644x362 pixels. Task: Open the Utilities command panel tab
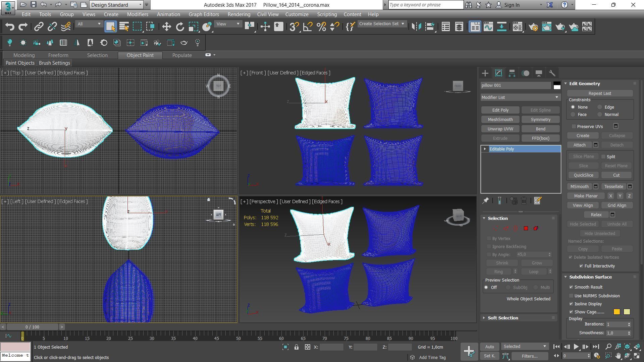552,73
